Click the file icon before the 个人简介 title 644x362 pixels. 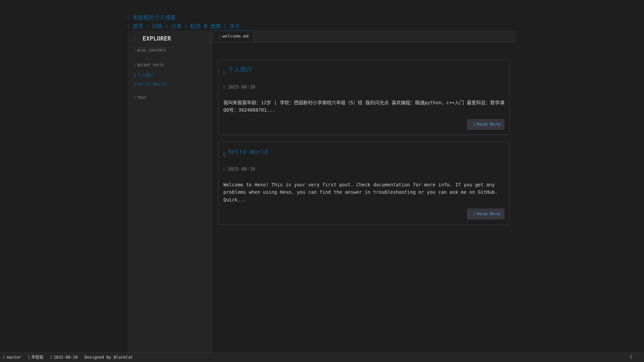tap(224, 72)
